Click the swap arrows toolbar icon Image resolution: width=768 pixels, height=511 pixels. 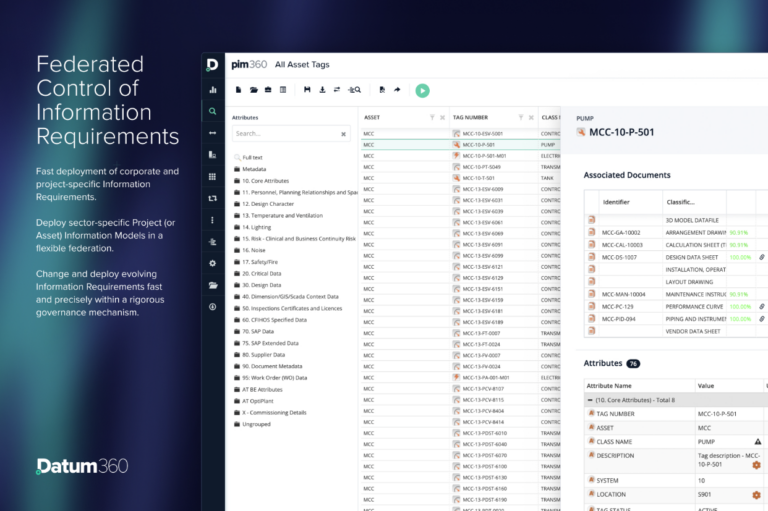click(337, 90)
